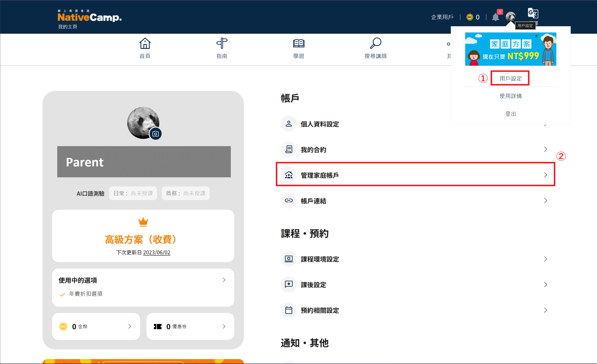Click the camera icon on profile photo
The width and height of the screenshot is (597, 364).
pyautogui.click(x=156, y=134)
